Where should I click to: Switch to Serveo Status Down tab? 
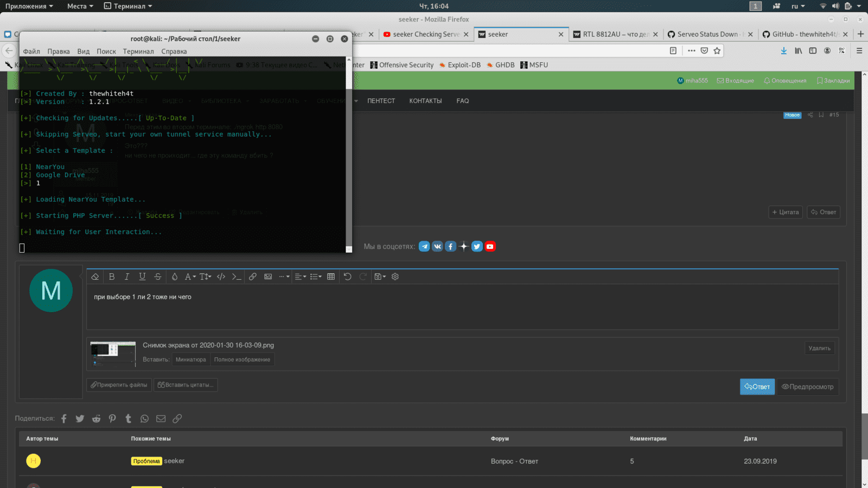[711, 34]
